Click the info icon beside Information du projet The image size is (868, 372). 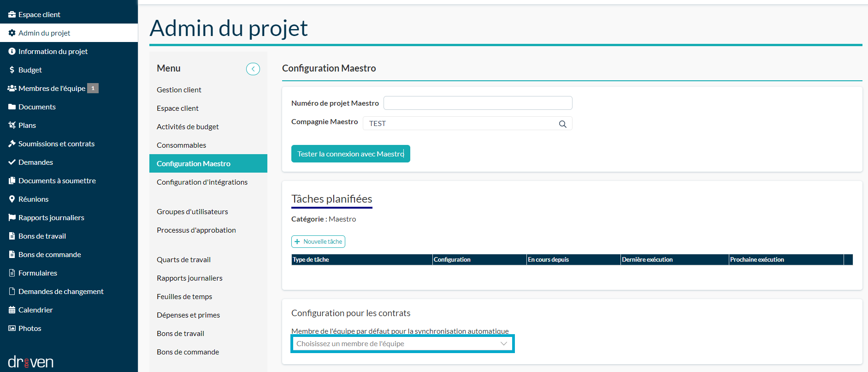point(12,51)
